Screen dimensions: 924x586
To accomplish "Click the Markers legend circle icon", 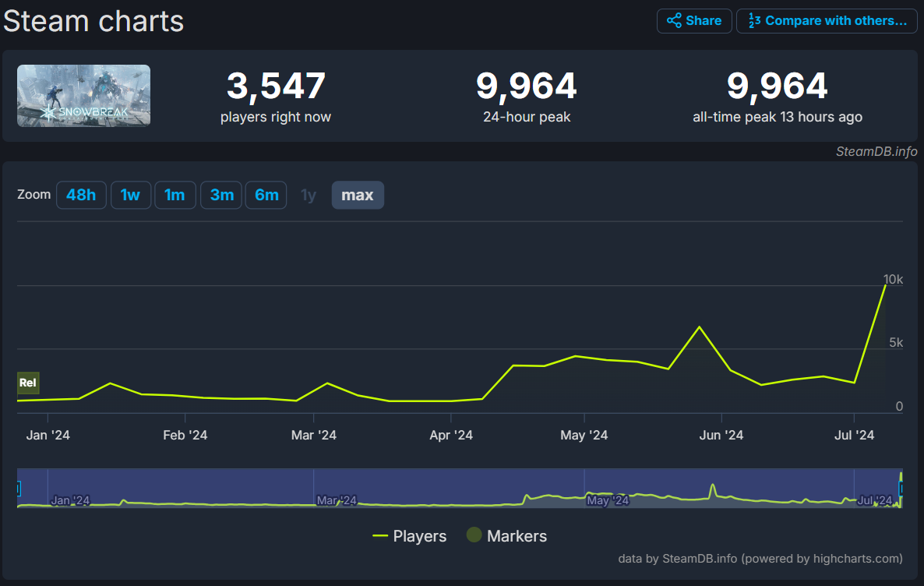I will (x=474, y=535).
